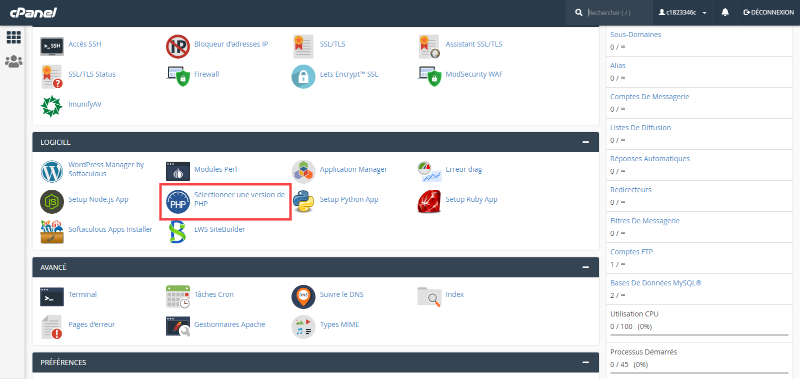Collapse the AVANCÉ section
The height and width of the screenshot is (379, 800).
(x=586, y=267)
